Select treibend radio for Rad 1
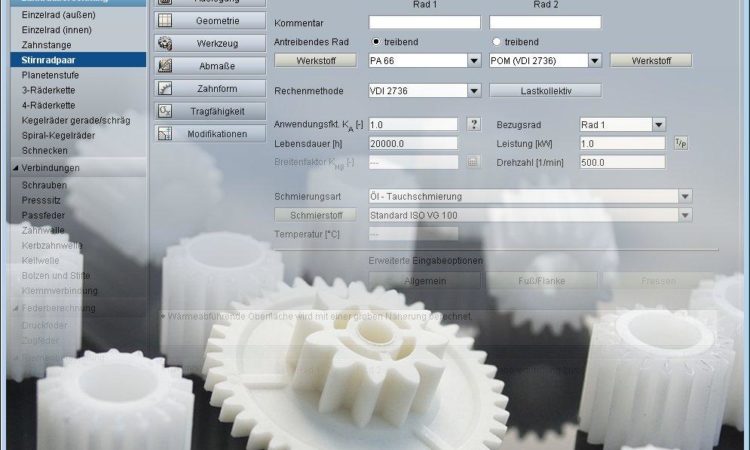 (376, 42)
